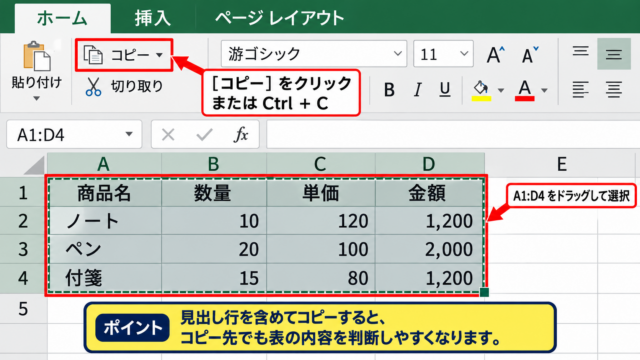Viewport: 640px width, 360px height.
Task: Click the unit price cell 100
Action: pyautogui.click(x=321, y=249)
